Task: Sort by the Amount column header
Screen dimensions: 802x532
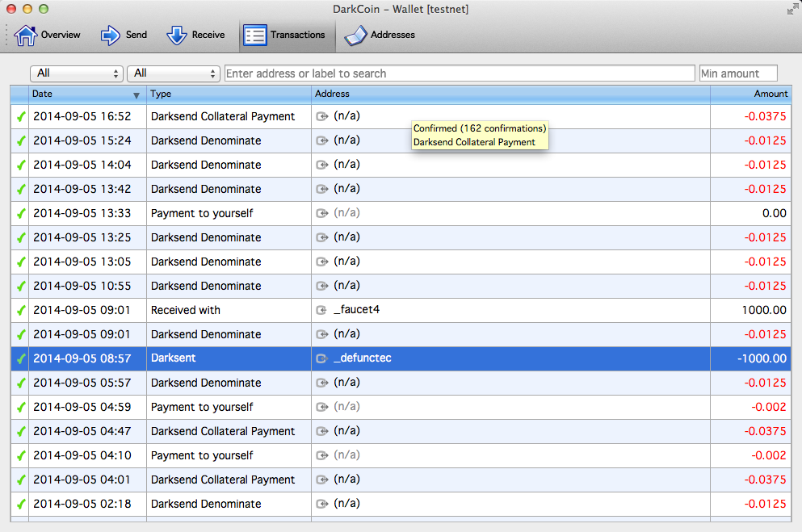Action: click(751, 94)
